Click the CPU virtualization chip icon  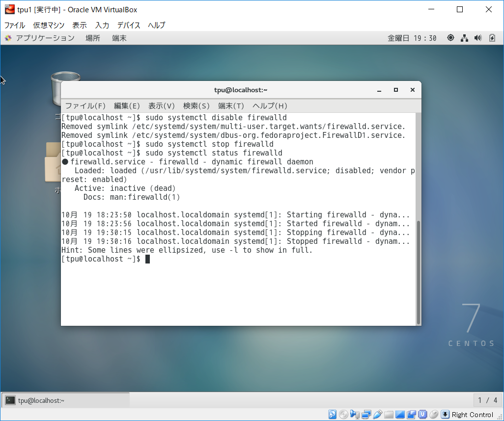pyautogui.click(x=422, y=415)
